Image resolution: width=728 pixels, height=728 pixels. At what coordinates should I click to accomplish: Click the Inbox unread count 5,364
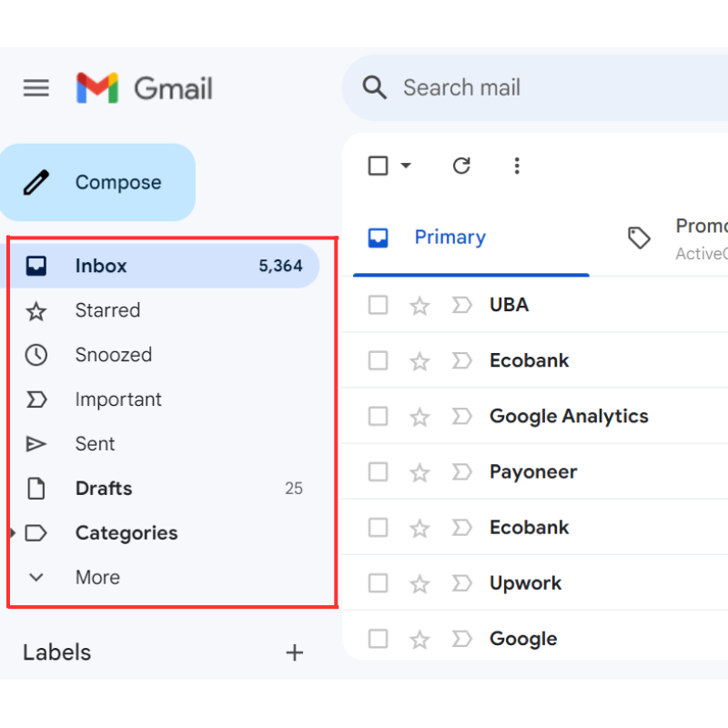point(280,266)
